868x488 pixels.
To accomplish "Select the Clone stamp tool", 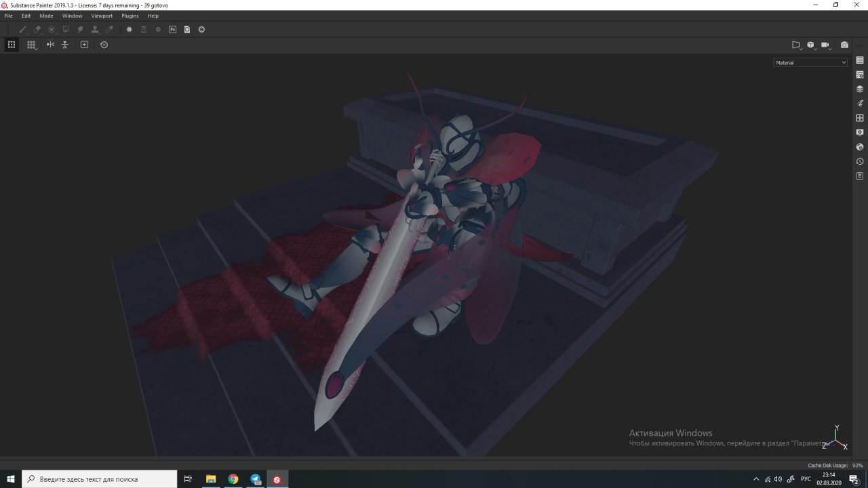I will pos(95,29).
